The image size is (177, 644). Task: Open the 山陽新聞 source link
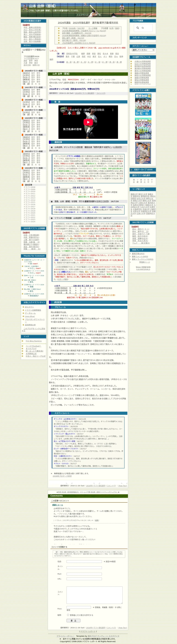[117, 147]
